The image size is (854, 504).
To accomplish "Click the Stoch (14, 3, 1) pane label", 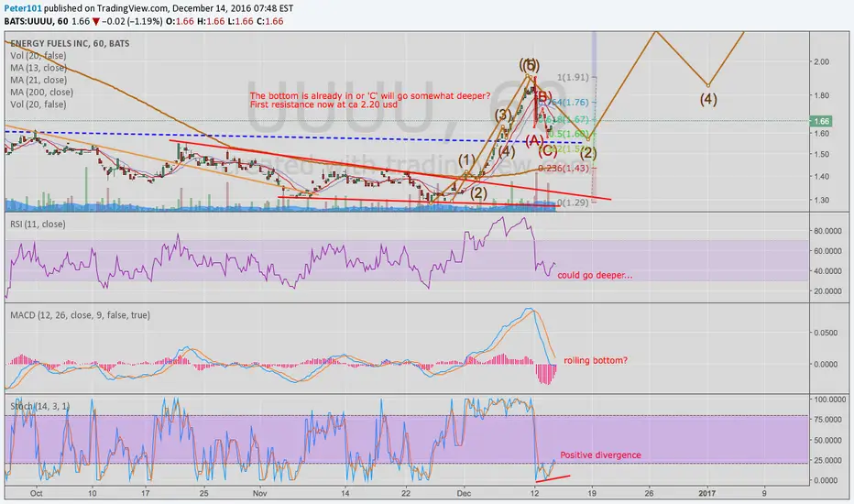I will coord(39,407).
